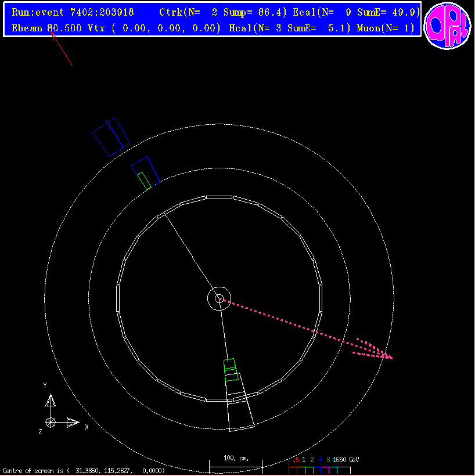Click the Ctrk track count readout
The image size is (475, 476).
point(223,12)
